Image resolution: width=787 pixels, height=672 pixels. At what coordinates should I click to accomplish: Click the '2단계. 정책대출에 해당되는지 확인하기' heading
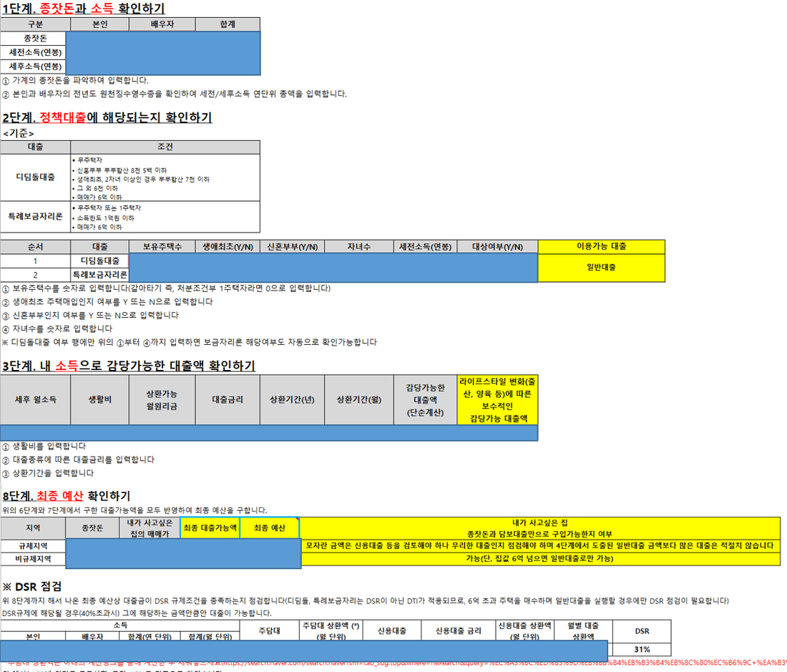(107, 117)
